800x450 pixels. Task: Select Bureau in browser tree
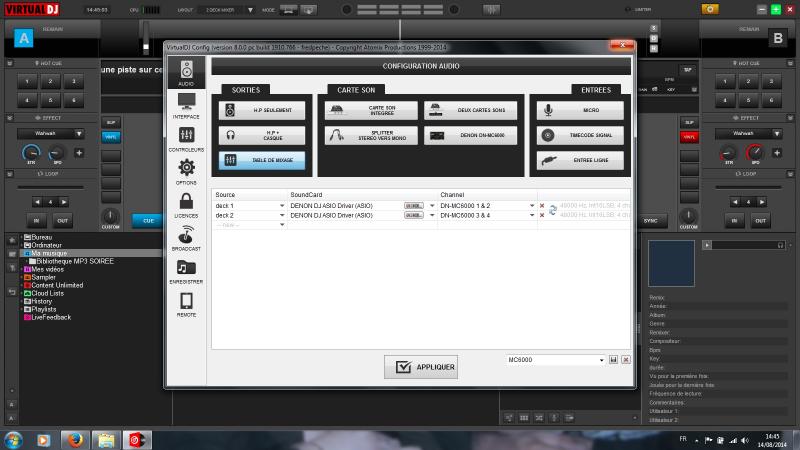point(42,237)
